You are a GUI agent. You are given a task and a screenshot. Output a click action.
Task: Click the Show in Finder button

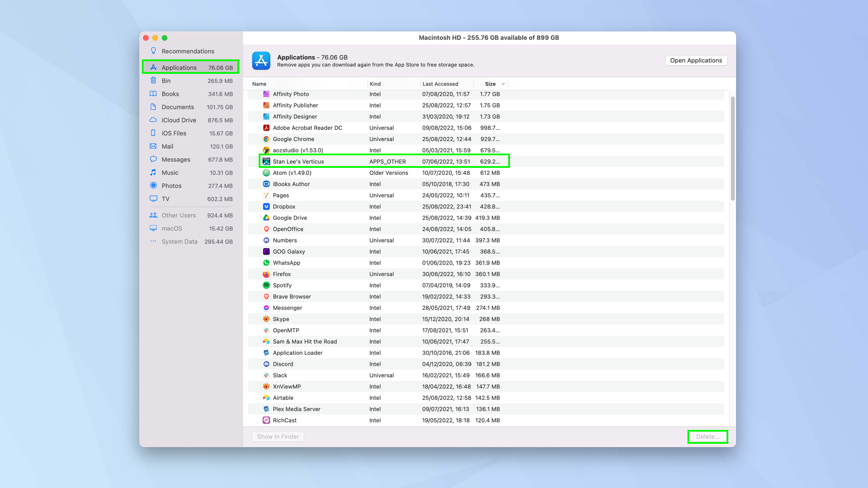coord(278,436)
